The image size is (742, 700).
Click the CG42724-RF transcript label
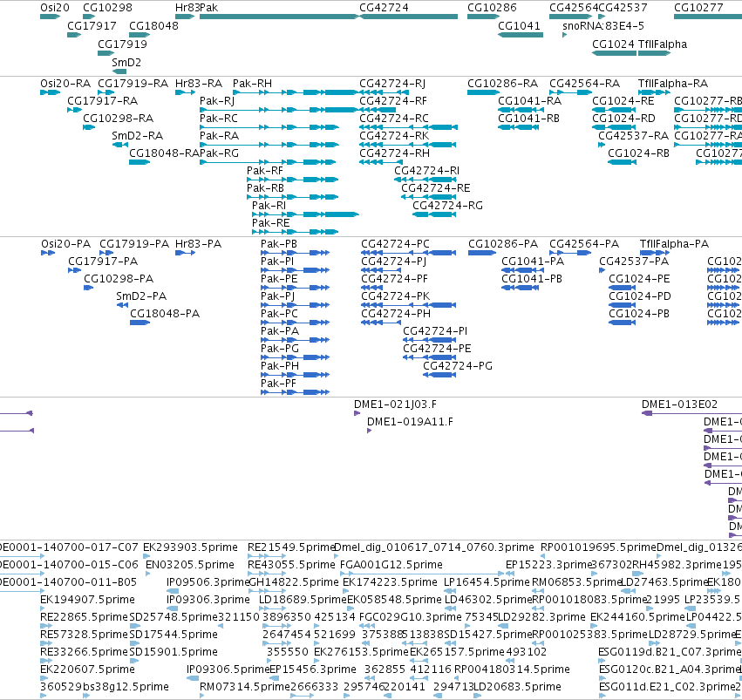coord(393,101)
